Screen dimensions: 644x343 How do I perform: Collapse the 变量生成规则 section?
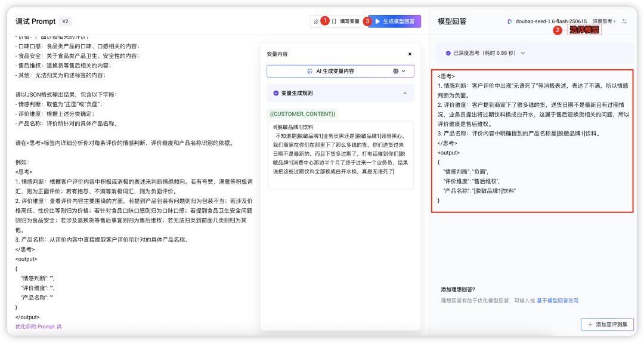405,93
